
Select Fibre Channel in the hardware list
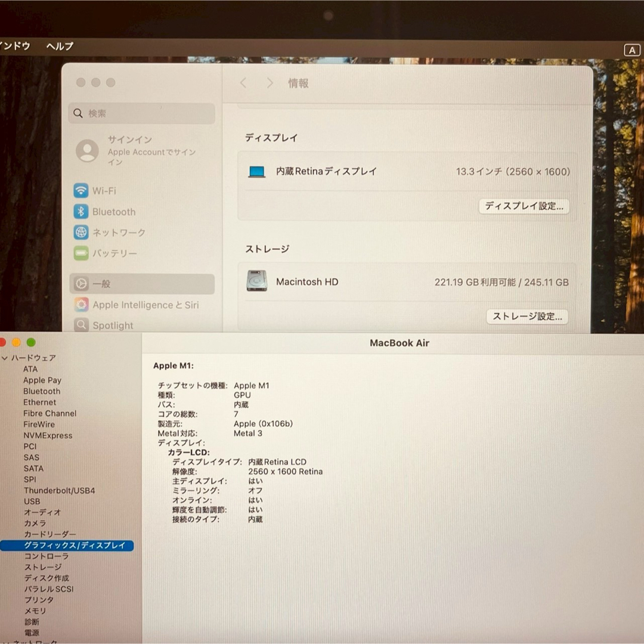[x=49, y=414]
